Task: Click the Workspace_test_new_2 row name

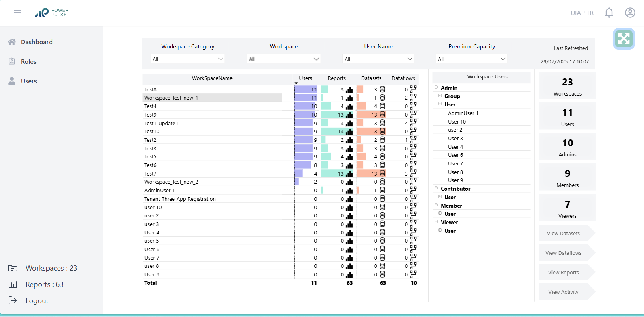Action: click(171, 182)
